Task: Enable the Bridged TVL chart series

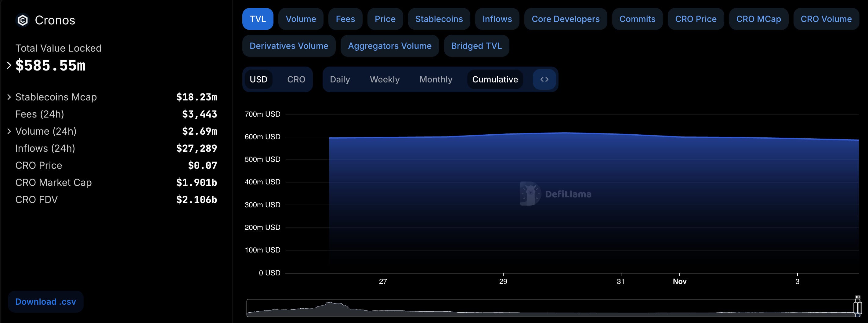Action: click(x=476, y=46)
